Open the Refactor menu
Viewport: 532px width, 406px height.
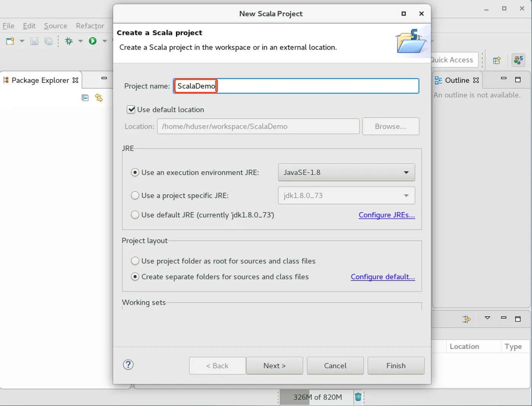pyautogui.click(x=90, y=26)
